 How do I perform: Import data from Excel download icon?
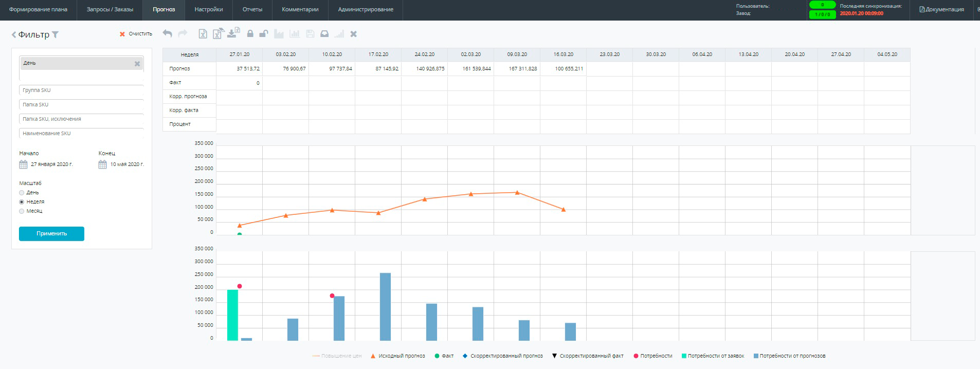[x=233, y=33]
